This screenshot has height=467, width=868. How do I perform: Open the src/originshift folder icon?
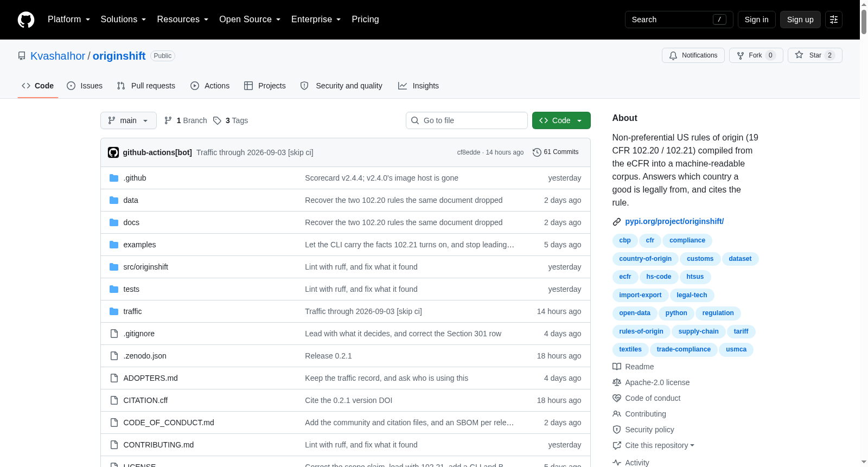[x=114, y=267]
